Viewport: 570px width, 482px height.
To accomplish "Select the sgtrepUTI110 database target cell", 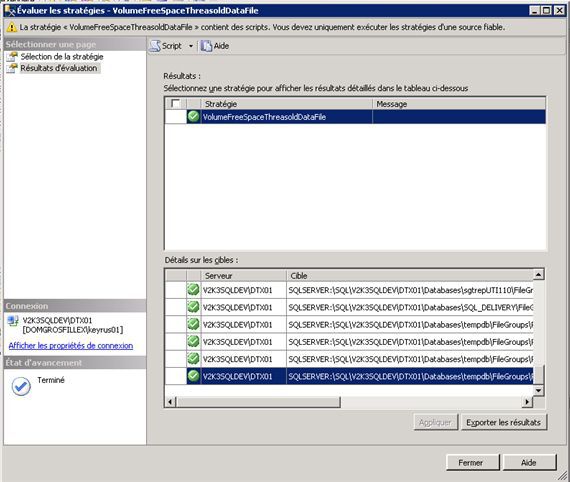I will click(x=410, y=290).
